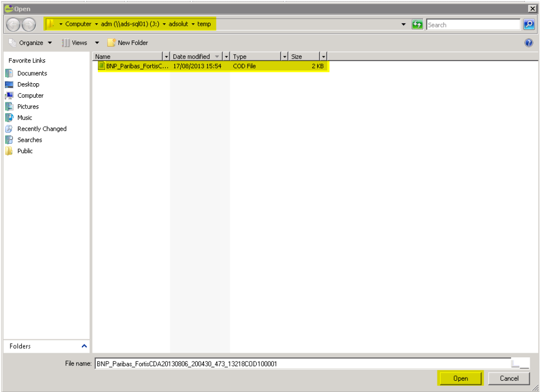541x392 pixels.
Task: Click the Forward navigation arrow button
Action: pos(28,24)
